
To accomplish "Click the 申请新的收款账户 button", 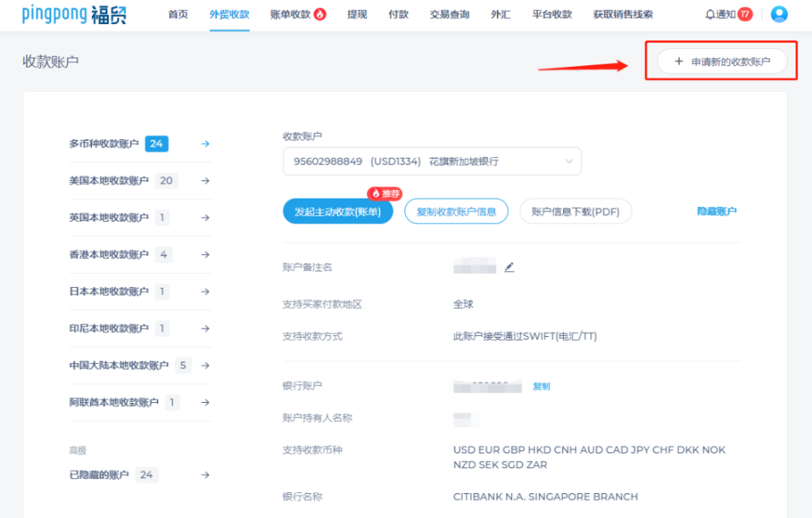I will pyautogui.click(x=721, y=59).
